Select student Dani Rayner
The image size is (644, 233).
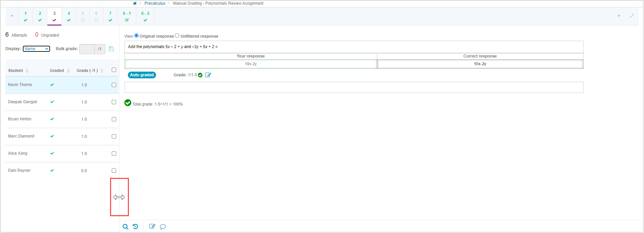click(19, 170)
